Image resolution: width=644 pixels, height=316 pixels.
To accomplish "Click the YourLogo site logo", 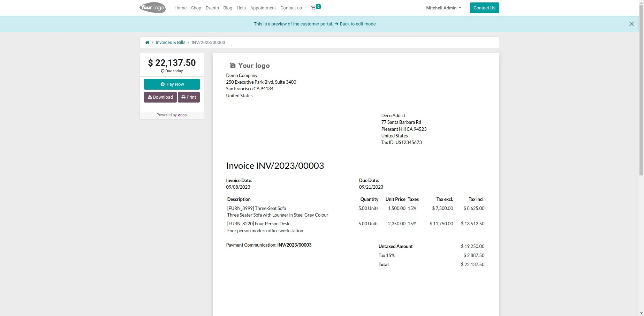I will (x=152, y=8).
